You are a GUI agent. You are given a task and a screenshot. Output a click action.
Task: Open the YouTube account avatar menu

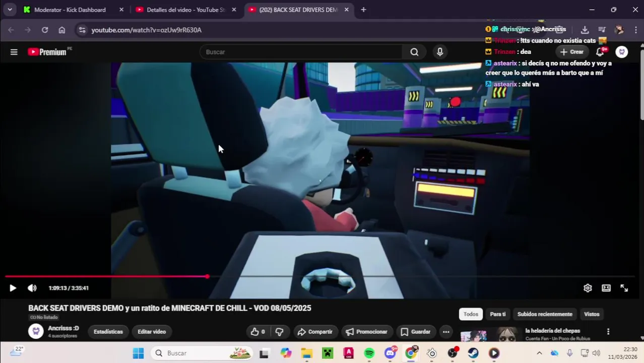[622, 52]
